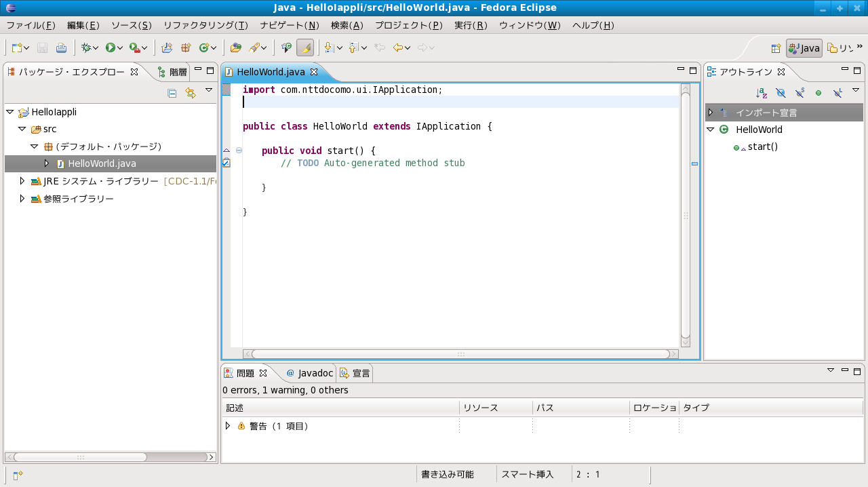This screenshot has height=487, width=868.
Task: Expand the 警告 (1 項目) row
Action: click(228, 425)
